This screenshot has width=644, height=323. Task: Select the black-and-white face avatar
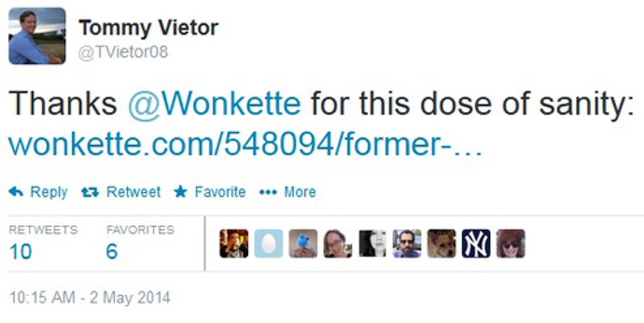point(373,244)
